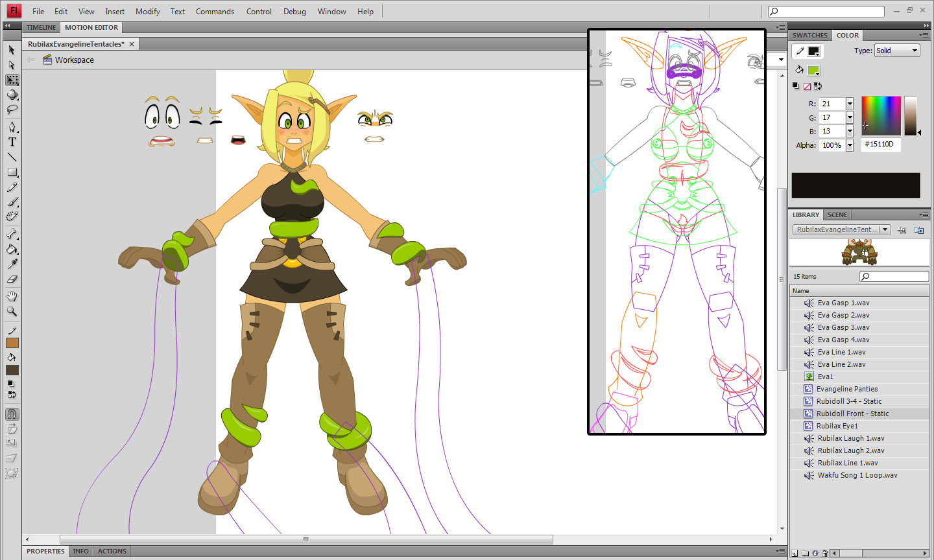
Task: Click the green fill color swatch in Color panel
Action: (x=813, y=70)
